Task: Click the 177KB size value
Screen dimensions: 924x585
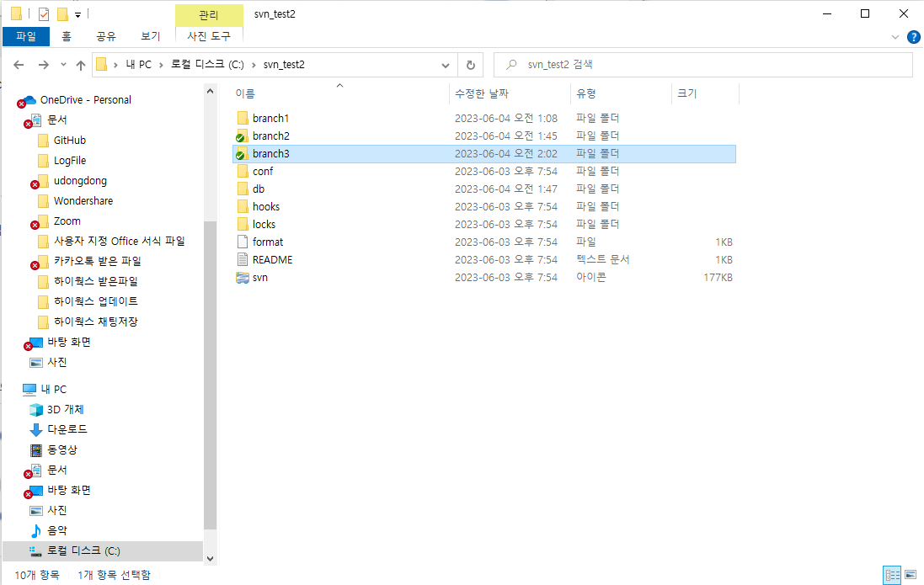Action: point(718,278)
